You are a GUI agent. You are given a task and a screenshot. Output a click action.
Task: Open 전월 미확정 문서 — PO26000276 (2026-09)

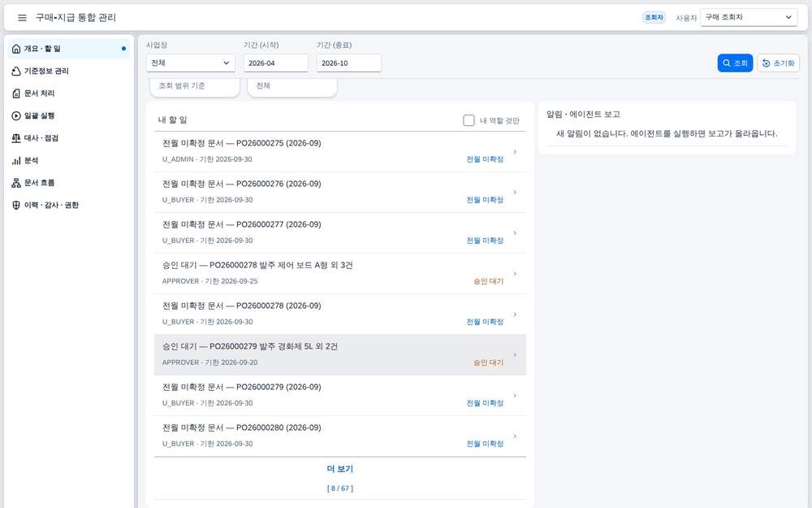pos(339,193)
